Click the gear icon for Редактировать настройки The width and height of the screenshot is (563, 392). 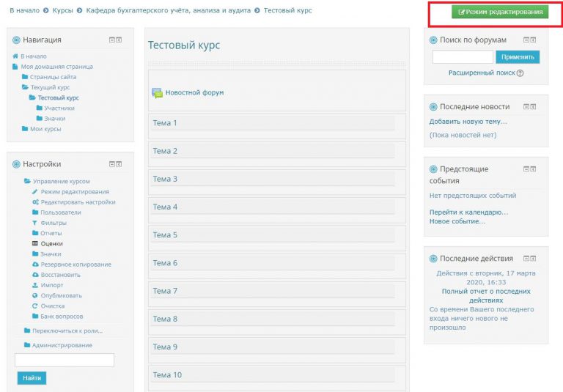tap(35, 202)
